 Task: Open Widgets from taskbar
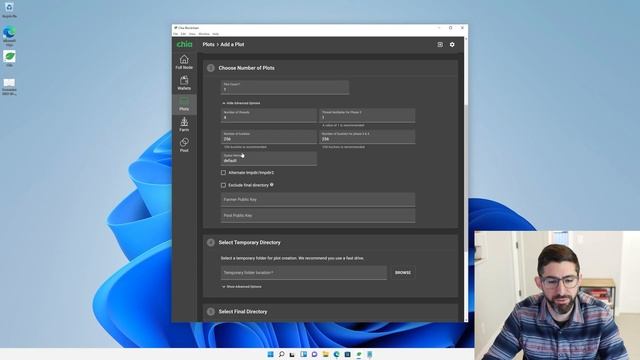point(303,354)
